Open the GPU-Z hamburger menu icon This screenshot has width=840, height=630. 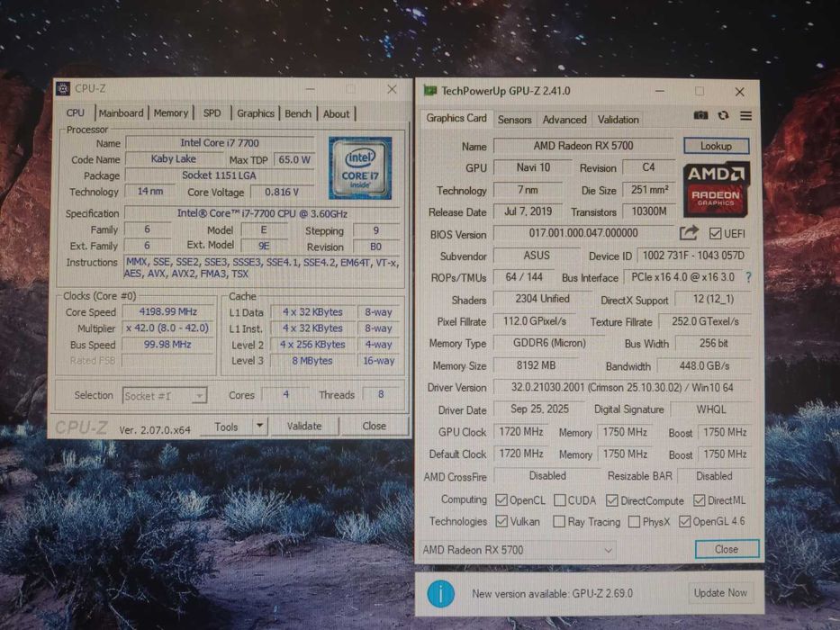coord(745,115)
